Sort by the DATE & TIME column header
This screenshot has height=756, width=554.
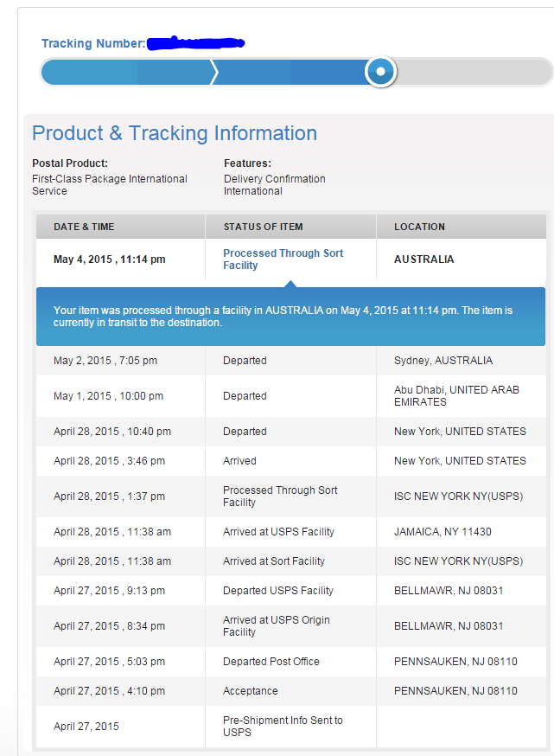(x=81, y=226)
